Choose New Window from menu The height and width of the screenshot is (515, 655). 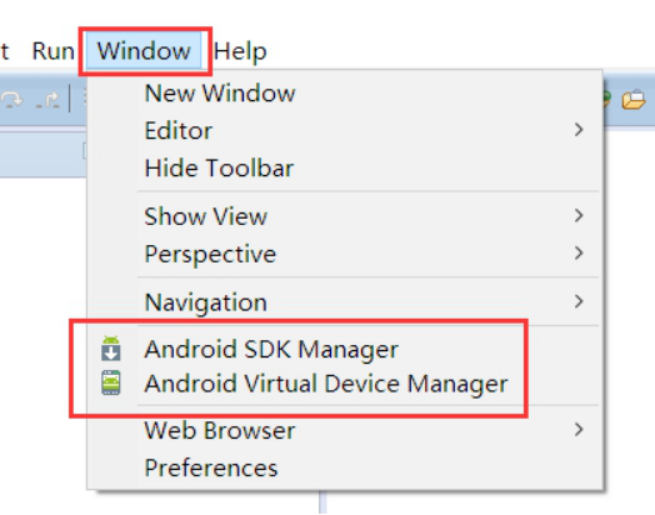tap(345, 93)
